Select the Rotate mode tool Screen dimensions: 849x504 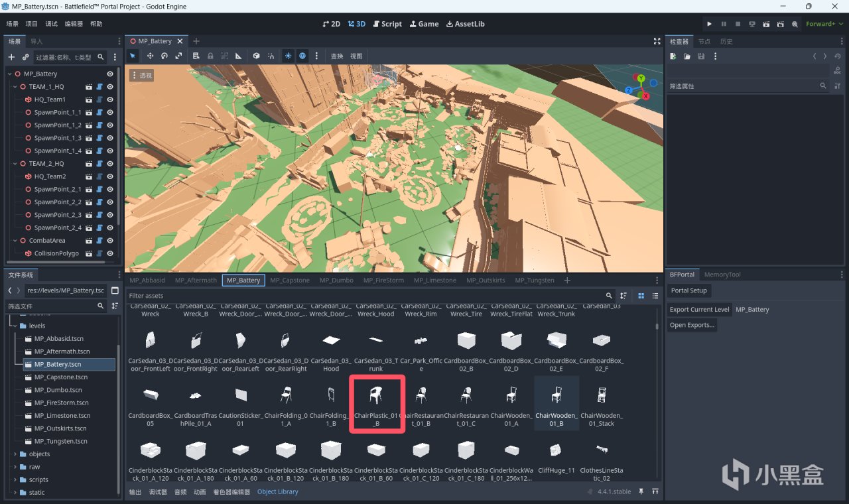pos(164,56)
